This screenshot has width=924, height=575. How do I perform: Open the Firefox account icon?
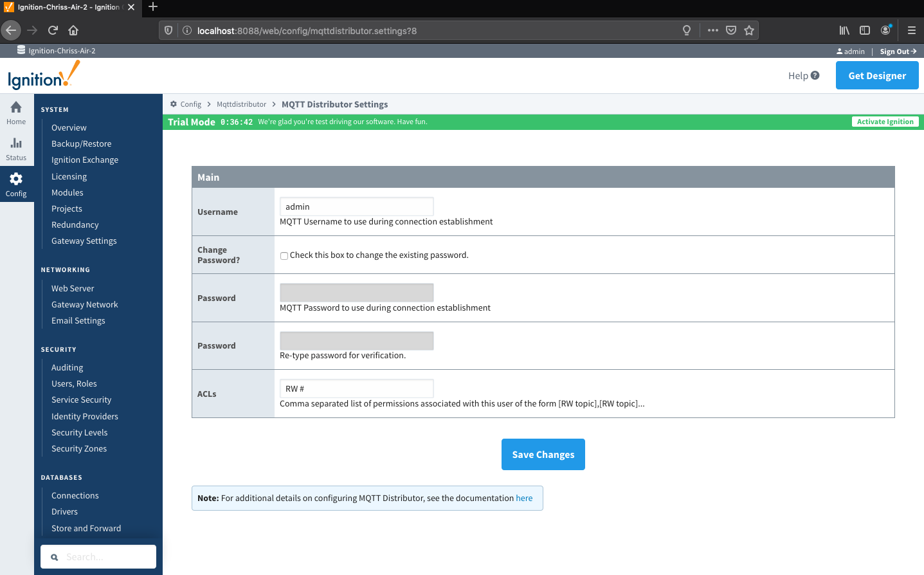pyautogui.click(x=886, y=30)
